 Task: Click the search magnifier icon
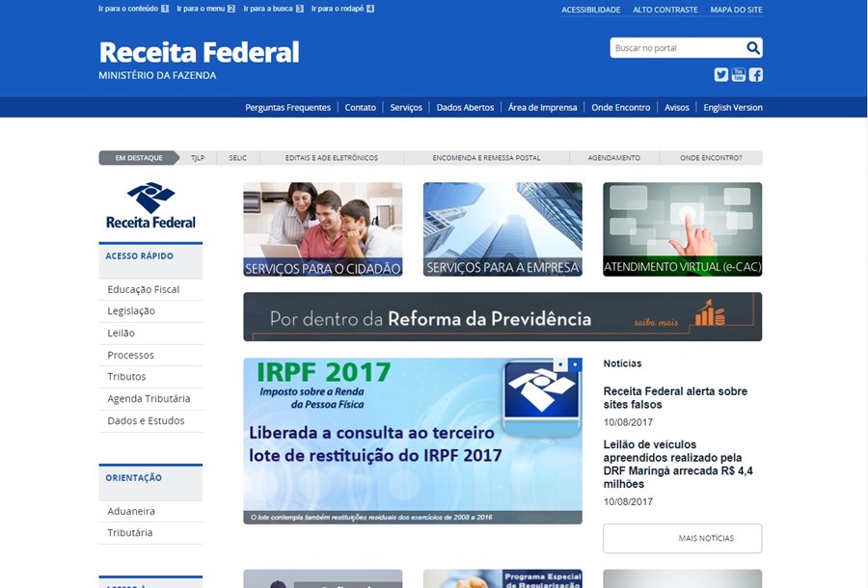752,48
